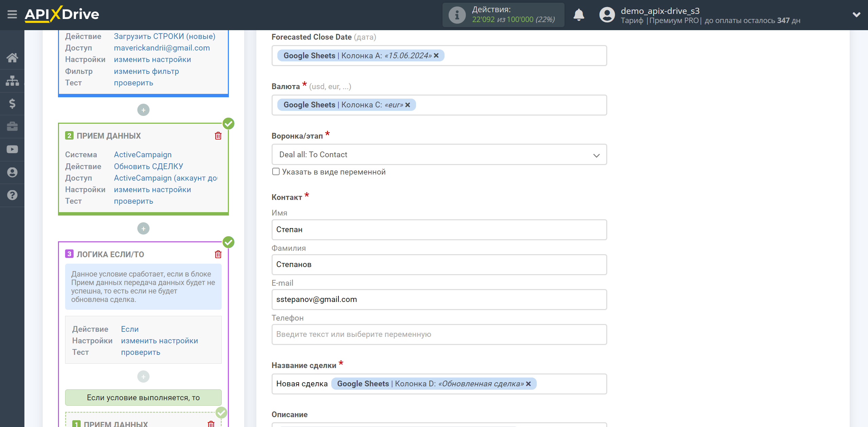
Task: Remove Колонка D tag from Название сделки
Action: pyautogui.click(x=528, y=384)
